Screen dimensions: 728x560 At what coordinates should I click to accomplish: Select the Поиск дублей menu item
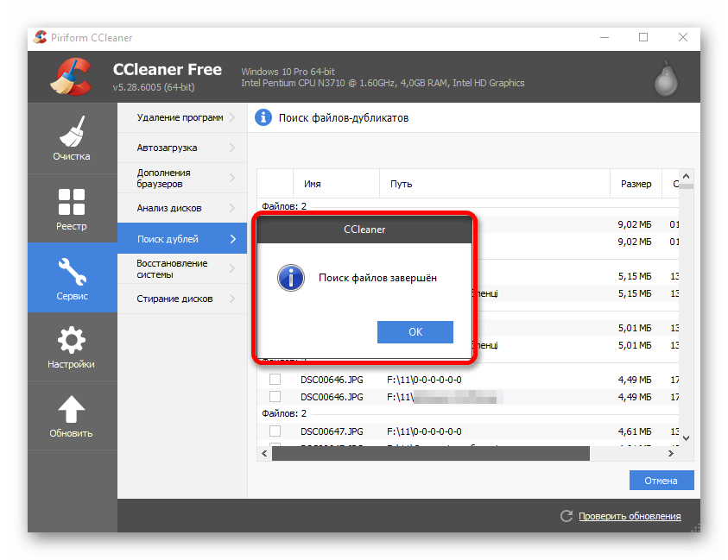pos(182,238)
